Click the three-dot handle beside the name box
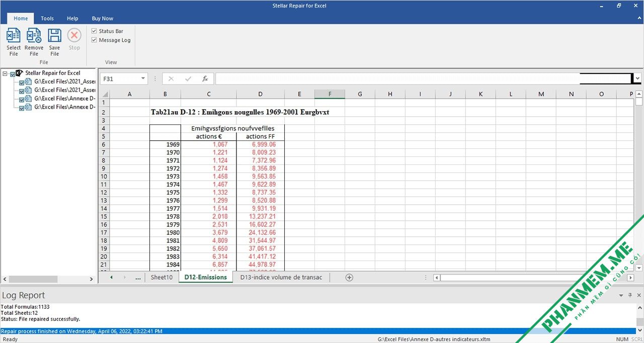 [x=155, y=79]
